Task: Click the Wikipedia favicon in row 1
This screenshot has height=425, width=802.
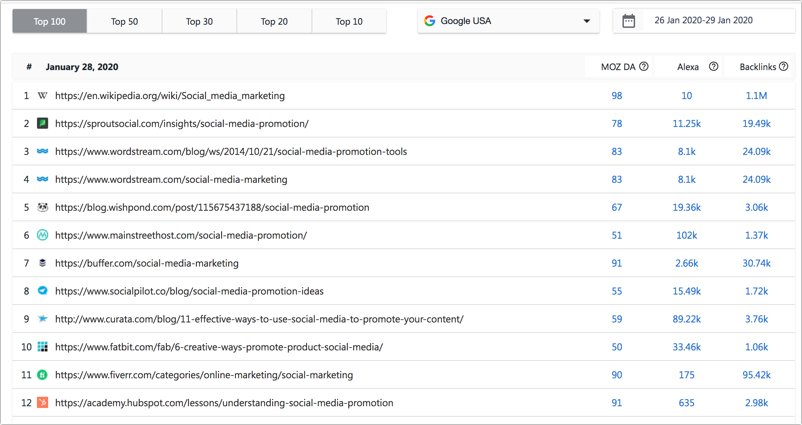Action: (x=42, y=96)
